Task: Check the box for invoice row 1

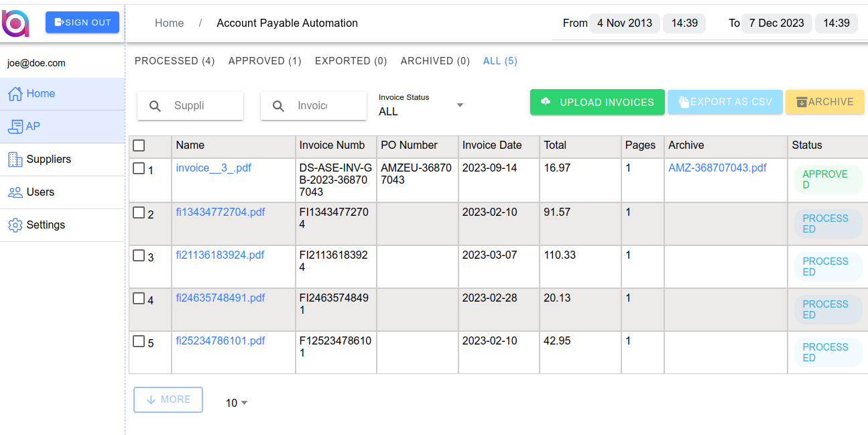Action: tap(139, 169)
